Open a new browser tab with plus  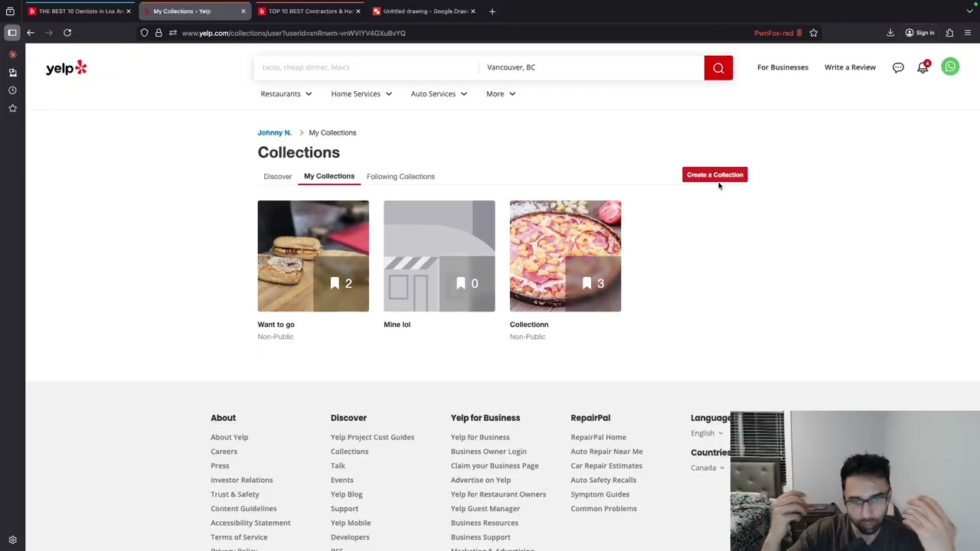492,11
